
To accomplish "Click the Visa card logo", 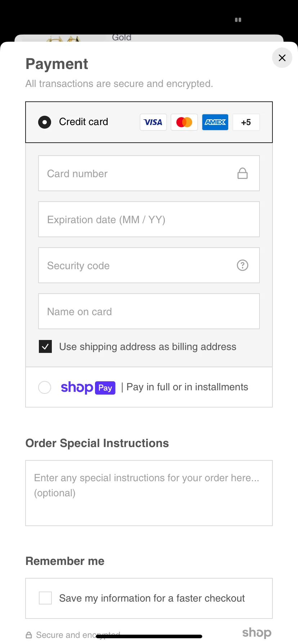I will click(x=153, y=122).
